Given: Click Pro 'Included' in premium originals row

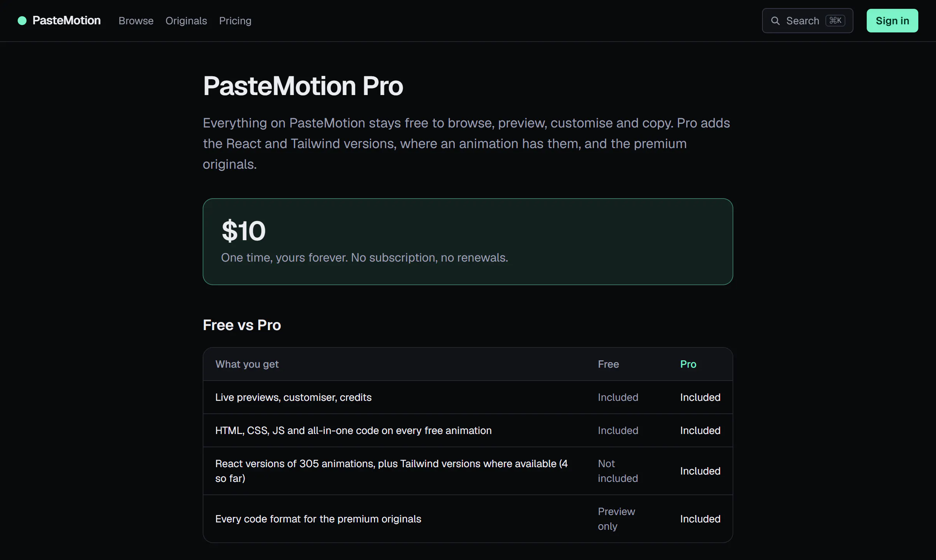Looking at the screenshot, I should tap(700, 519).
